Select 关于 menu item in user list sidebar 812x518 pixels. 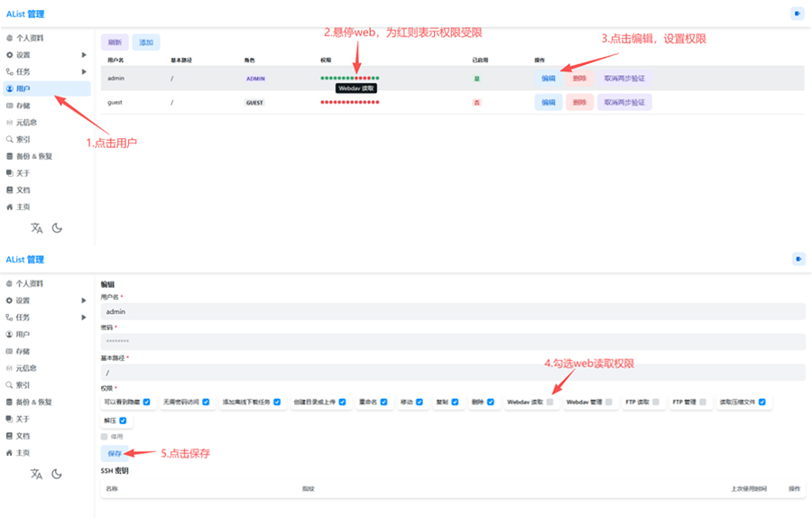coord(23,173)
